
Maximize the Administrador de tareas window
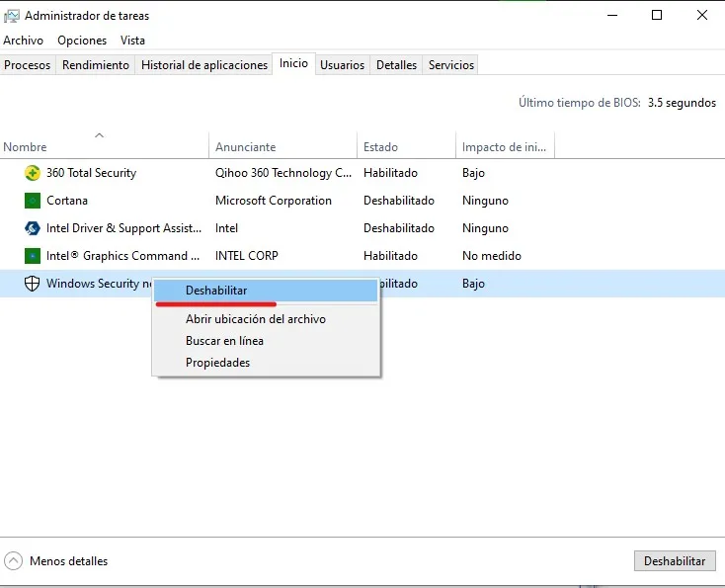point(657,15)
